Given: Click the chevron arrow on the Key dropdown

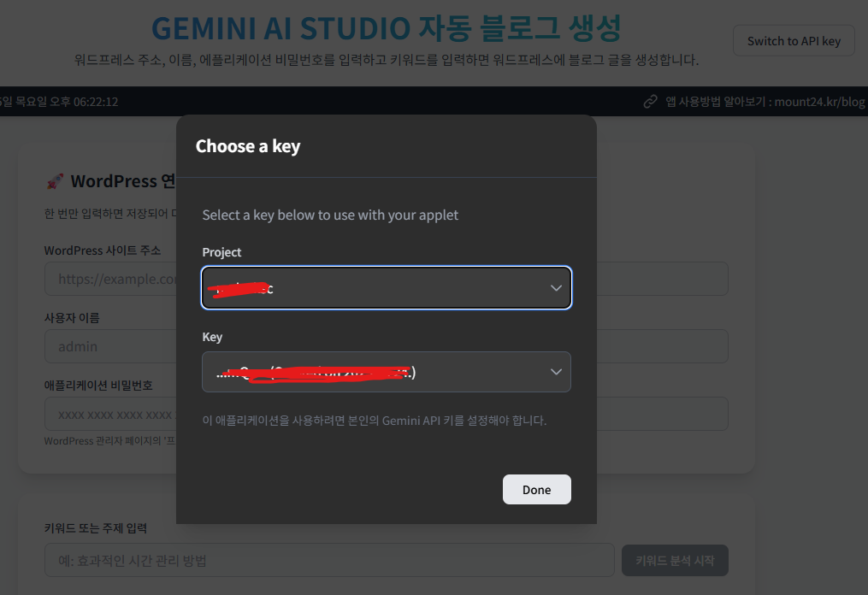Looking at the screenshot, I should click(556, 372).
